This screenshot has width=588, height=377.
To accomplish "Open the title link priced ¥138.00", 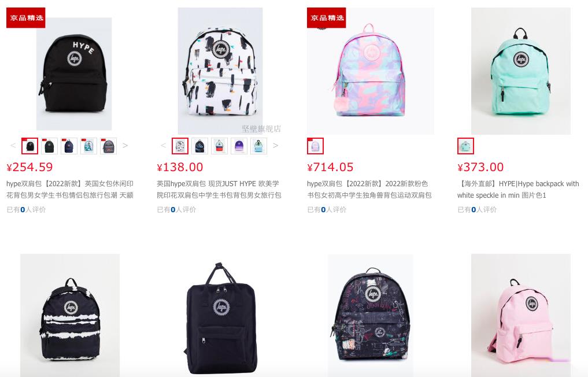I will [x=219, y=190].
